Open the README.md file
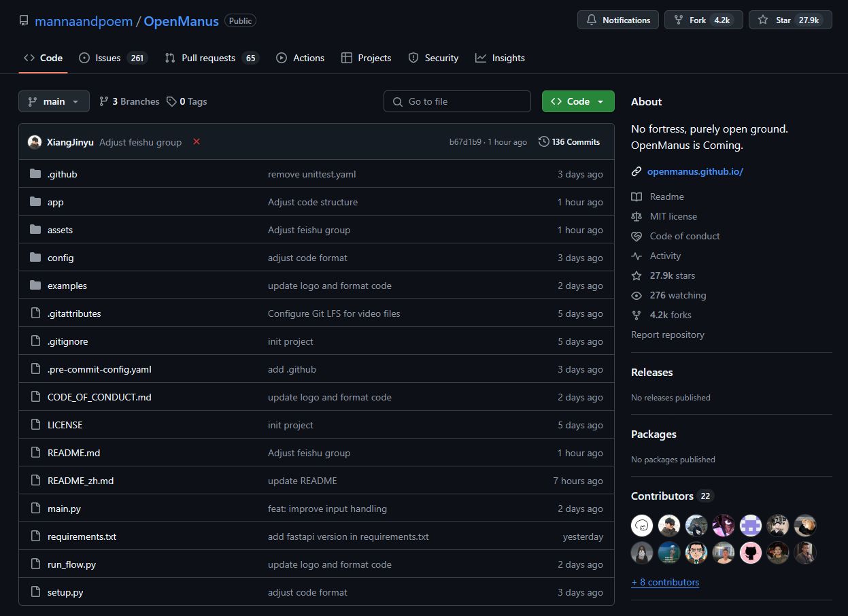This screenshot has height=616, width=848. click(73, 453)
